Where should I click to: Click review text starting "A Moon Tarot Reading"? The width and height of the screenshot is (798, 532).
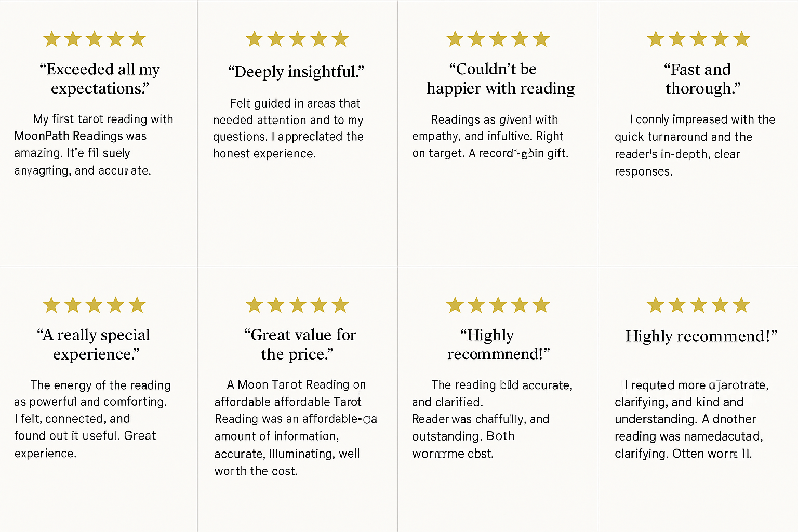[292, 427]
